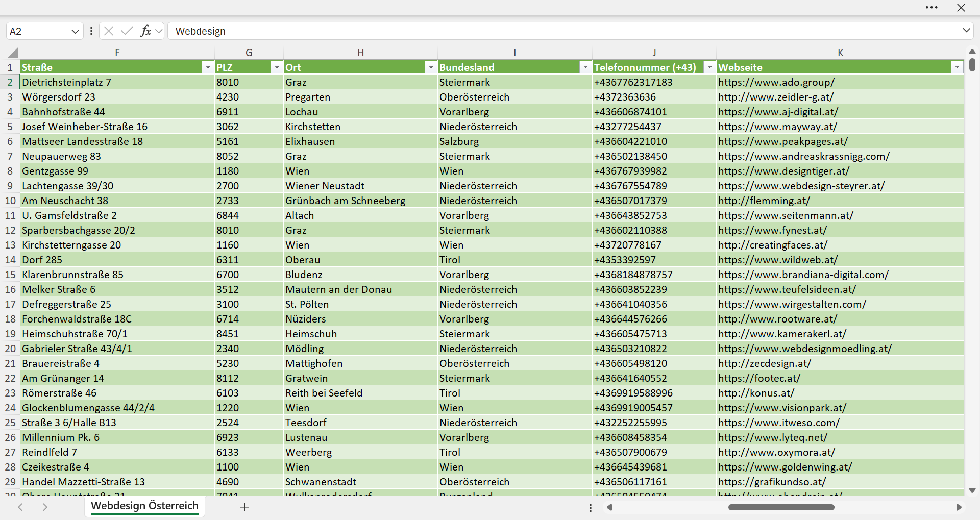Go to the previous sheet arrow
Screen dimensions: 980x520
[x=20, y=507]
